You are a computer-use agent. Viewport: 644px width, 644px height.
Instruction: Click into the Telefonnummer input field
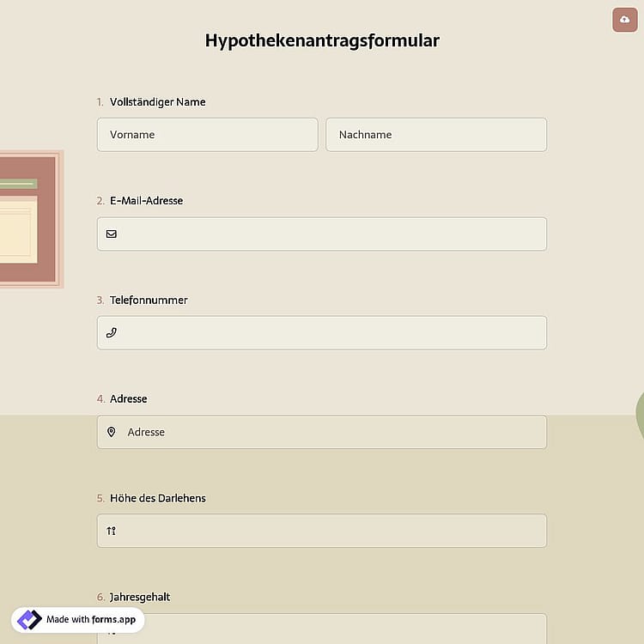point(322,332)
